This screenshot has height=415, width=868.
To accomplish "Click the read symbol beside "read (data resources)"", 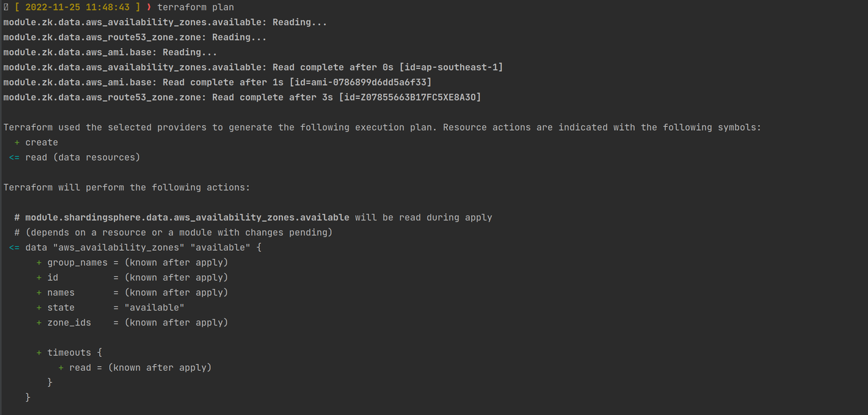I will pyautogui.click(x=14, y=157).
